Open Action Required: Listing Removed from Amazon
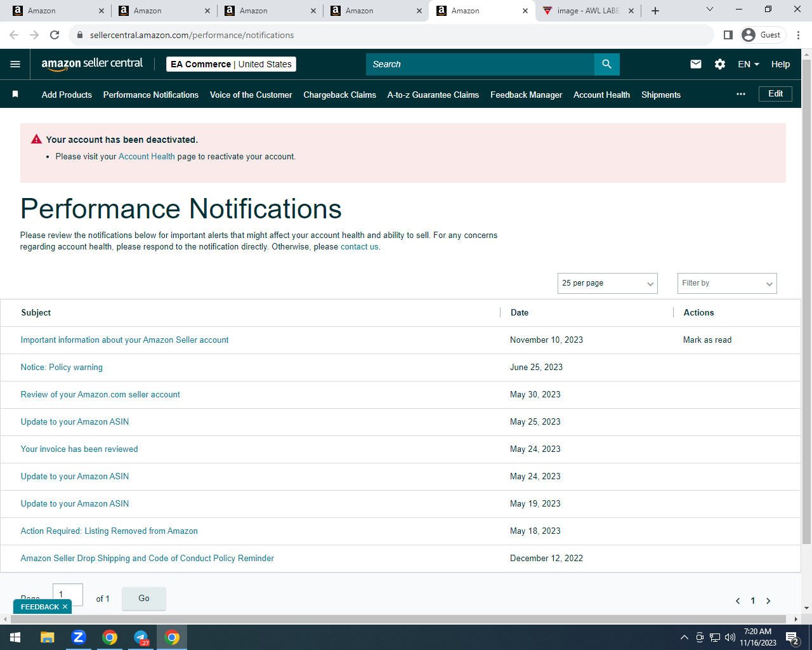812x650 pixels. tap(109, 531)
